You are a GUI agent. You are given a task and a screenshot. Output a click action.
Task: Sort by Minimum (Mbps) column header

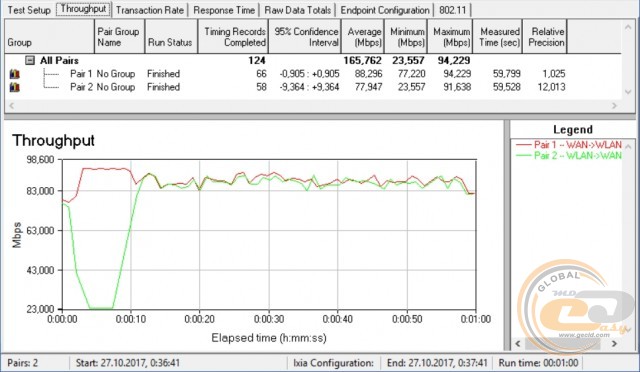(406, 37)
